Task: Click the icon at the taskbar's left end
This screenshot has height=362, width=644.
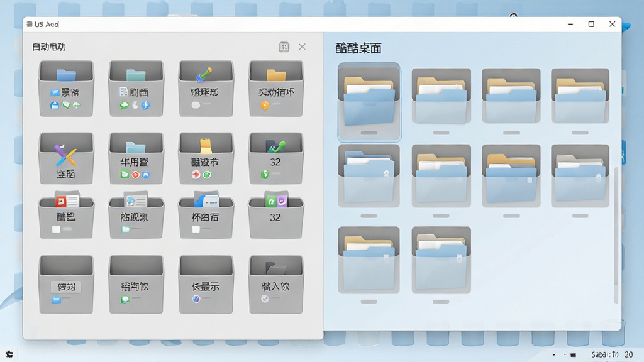Action: (x=9, y=354)
